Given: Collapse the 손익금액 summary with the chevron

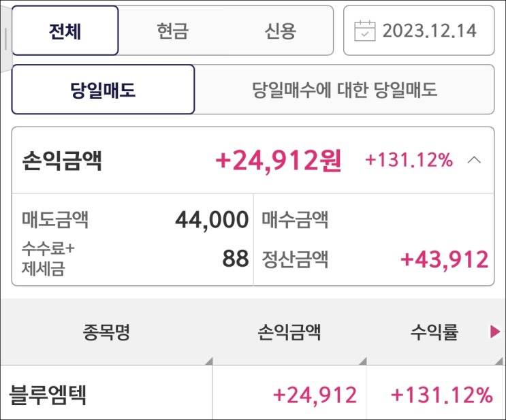Looking at the screenshot, I should (475, 161).
